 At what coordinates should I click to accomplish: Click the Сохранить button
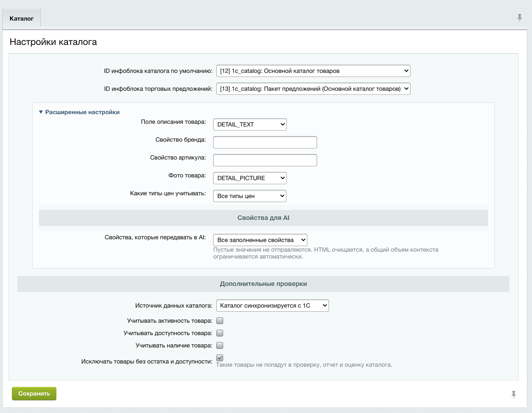point(34,394)
